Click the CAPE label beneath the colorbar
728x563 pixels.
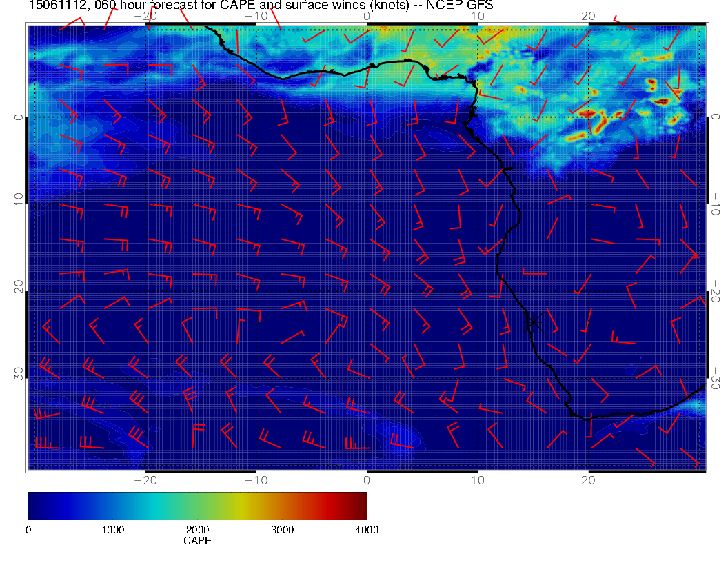(x=197, y=542)
